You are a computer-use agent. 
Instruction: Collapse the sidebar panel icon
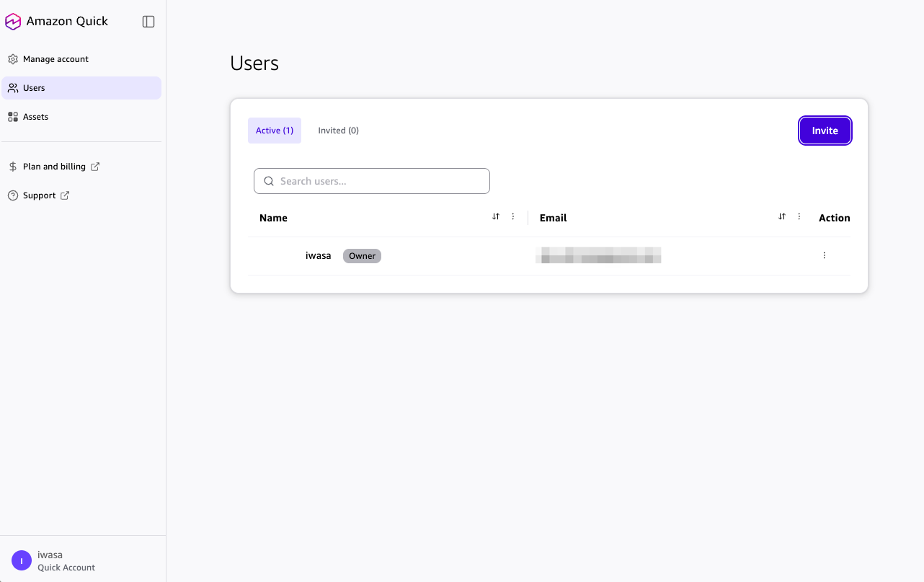[148, 22]
